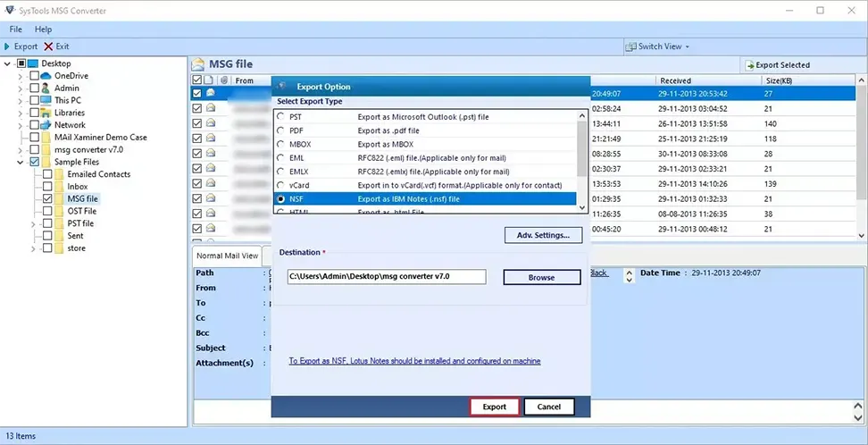Open the Help menu
This screenshot has width=868, height=445.
43,29
